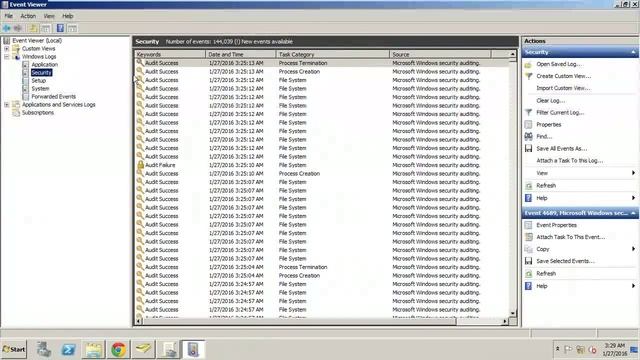Screen dimensions: 640x360
Task: Open Server Manager taskbar icon
Action: tap(43, 349)
